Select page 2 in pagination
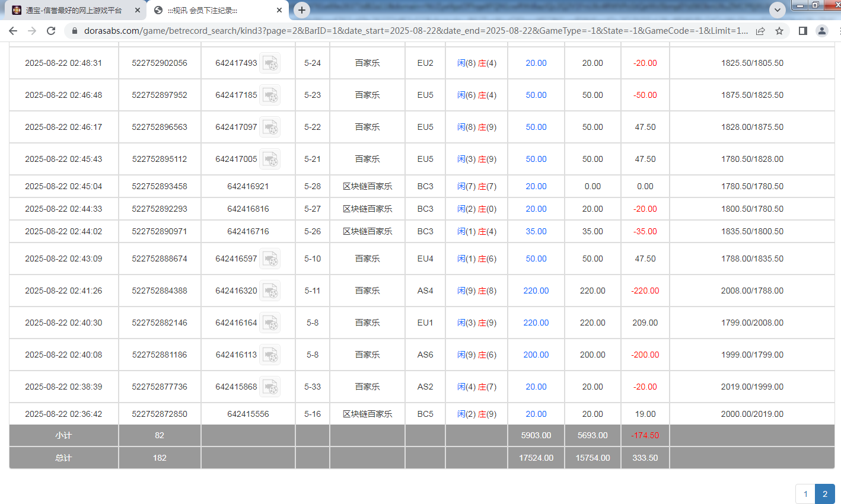 tap(824, 493)
